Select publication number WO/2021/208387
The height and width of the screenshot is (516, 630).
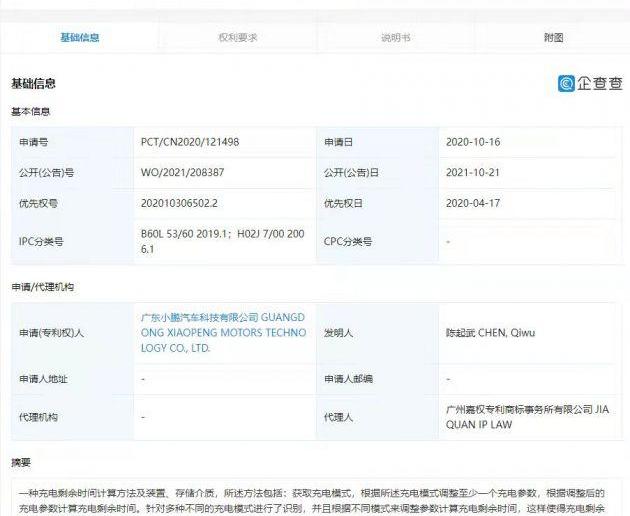coord(182,172)
